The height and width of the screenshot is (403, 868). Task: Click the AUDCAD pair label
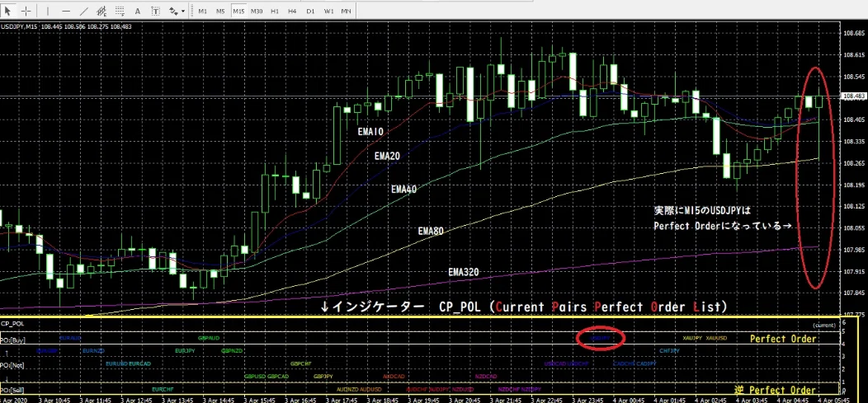pos(394,377)
